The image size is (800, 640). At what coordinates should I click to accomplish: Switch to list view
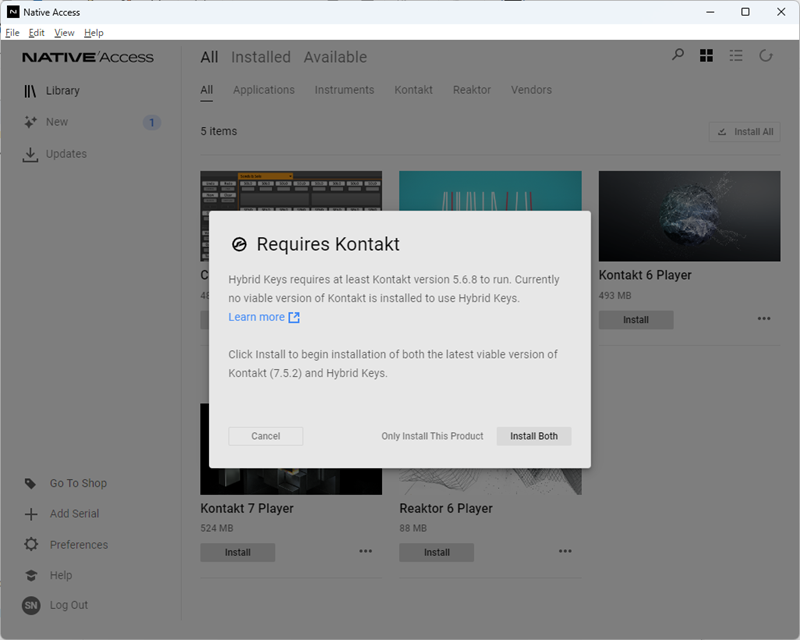[736, 56]
